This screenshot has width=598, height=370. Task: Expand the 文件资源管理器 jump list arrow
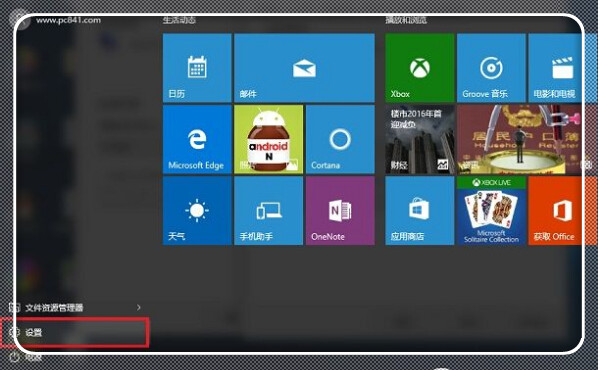point(139,307)
